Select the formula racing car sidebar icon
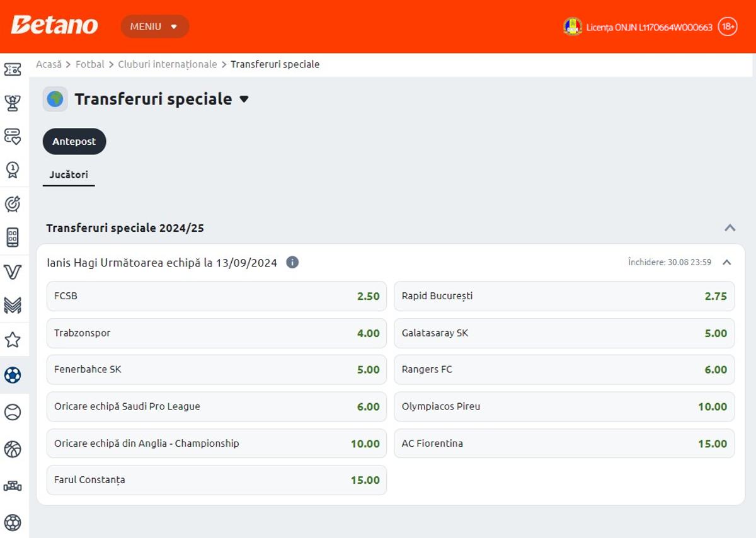The height and width of the screenshot is (538, 756). pos(13,486)
